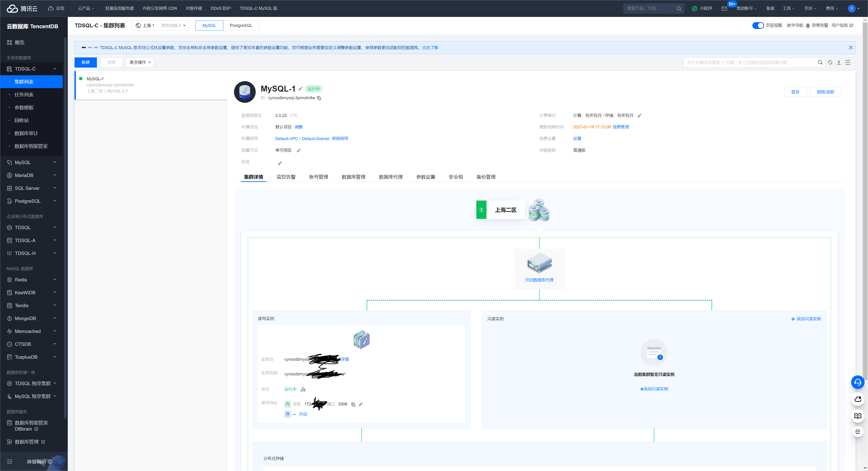Open the Default-VPC link

(x=286, y=139)
